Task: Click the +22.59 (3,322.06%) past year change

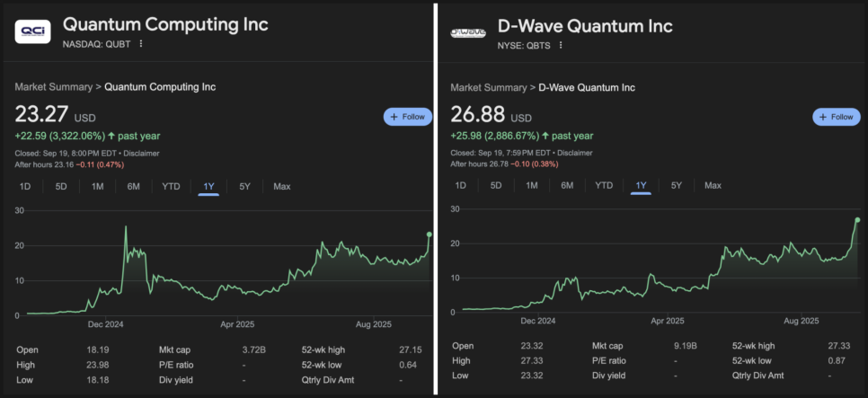Action: click(87, 137)
